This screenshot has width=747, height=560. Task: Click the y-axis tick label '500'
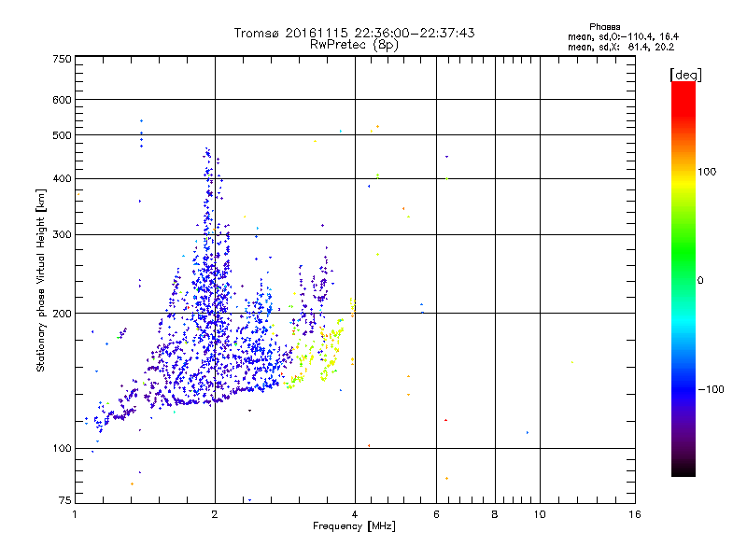click(x=62, y=135)
